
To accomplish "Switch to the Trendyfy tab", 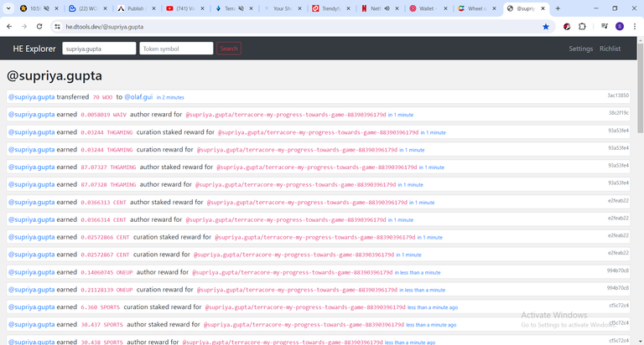I will pos(331,8).
